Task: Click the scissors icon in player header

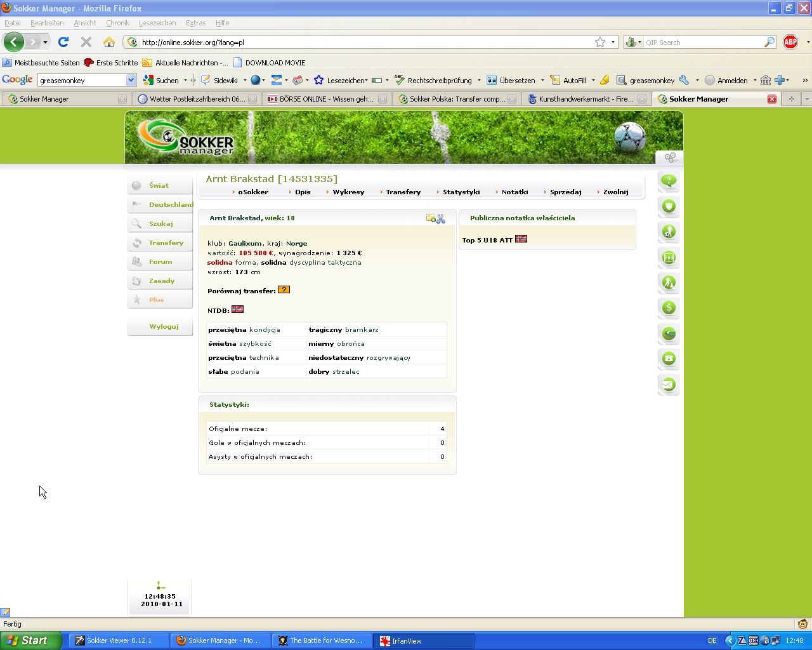Action: click(x=441, y=219)
